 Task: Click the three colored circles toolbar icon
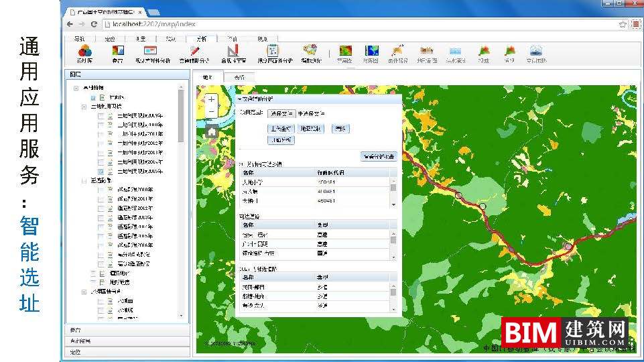pyautogui.click(x=84, y=51)
